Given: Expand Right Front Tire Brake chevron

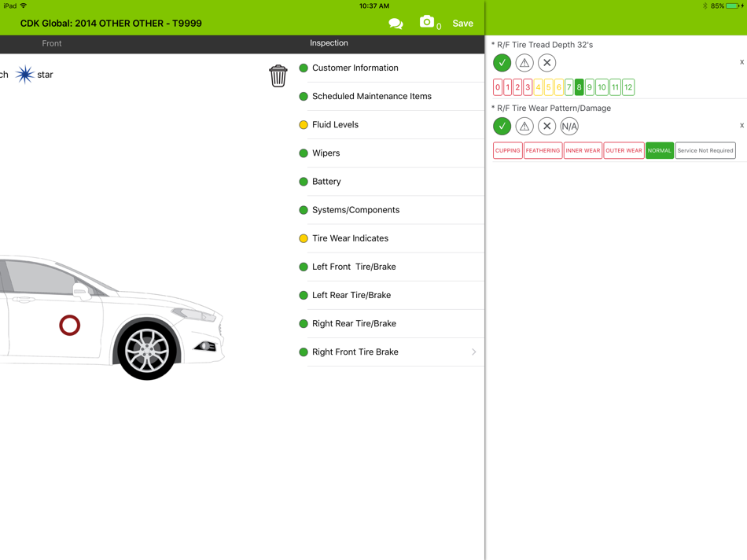Looking at the screenshot, I should tap(473, 352).
